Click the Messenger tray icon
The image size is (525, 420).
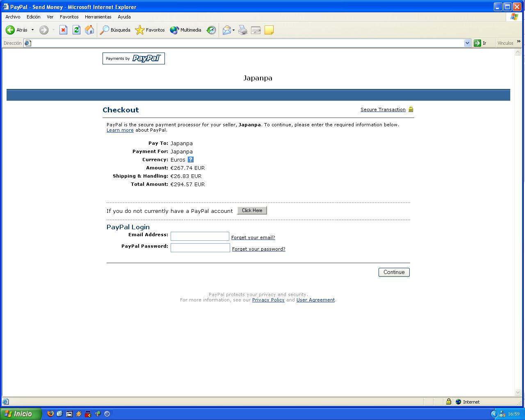[x=502, y=414]
